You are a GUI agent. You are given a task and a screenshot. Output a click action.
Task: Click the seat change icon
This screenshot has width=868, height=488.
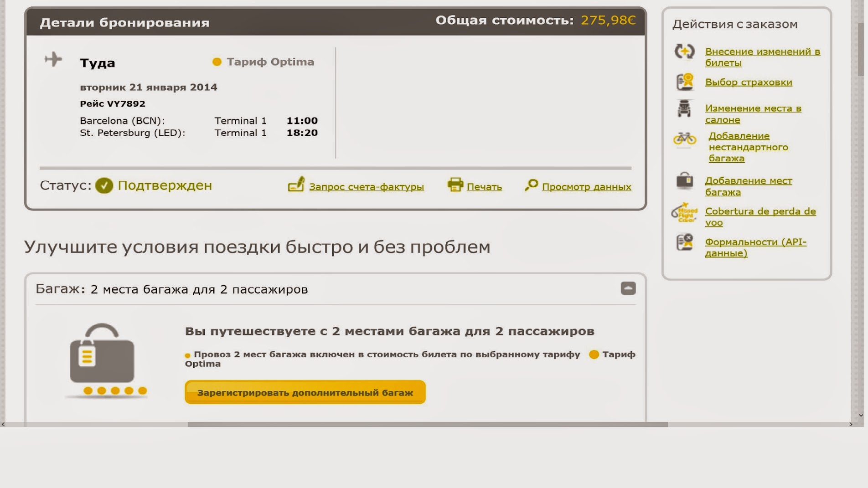684,109
